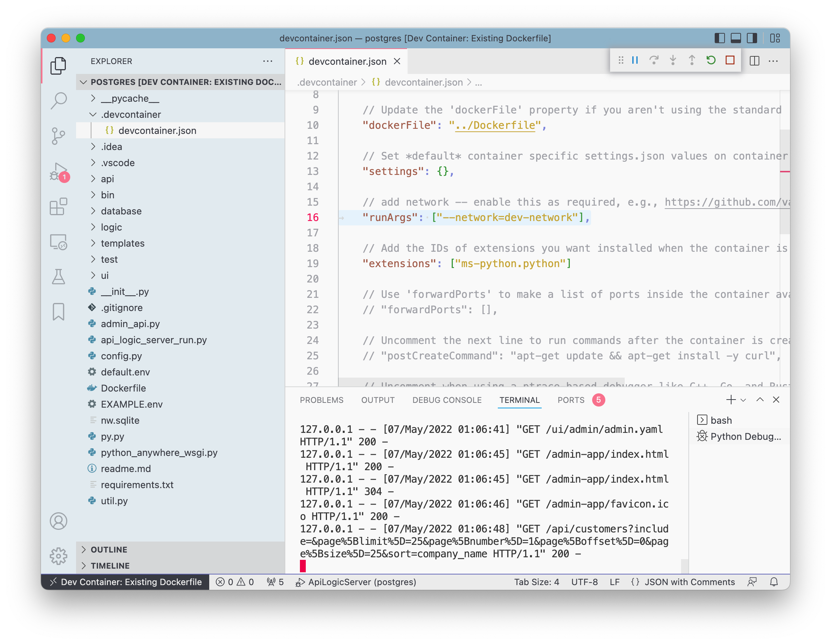Select the Terminal tab
The height and width of the screenshot is (644, 831).
click(519, 400)
